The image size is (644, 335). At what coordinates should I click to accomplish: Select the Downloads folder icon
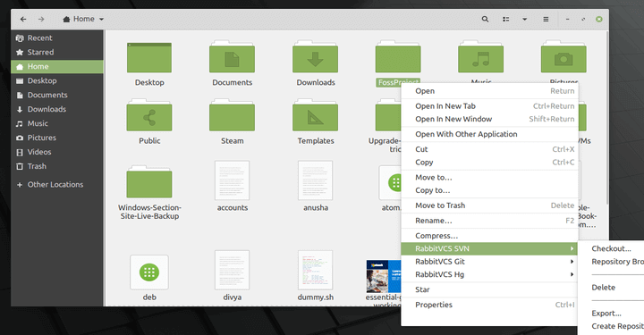(315, 56)
